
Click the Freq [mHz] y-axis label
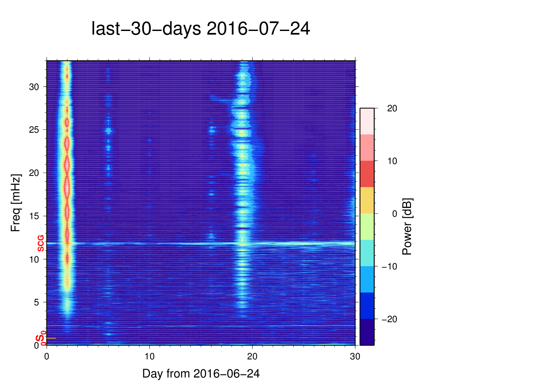coord(15,203)
